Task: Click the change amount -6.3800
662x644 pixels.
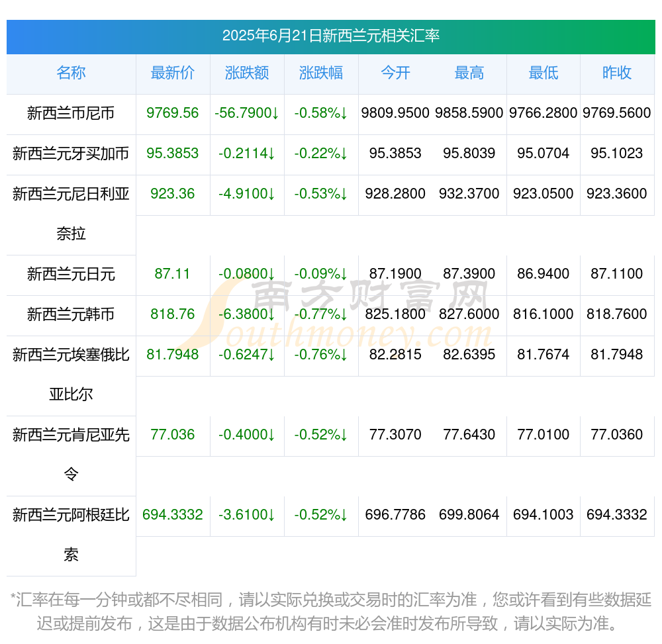Action: (247, 314)
